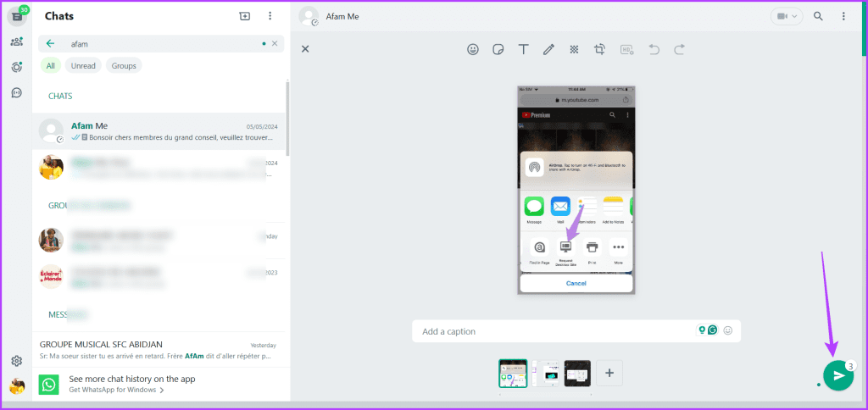Toggle the All chats filter
This screenshot has height=410, width=868.
tap(51, 65)
